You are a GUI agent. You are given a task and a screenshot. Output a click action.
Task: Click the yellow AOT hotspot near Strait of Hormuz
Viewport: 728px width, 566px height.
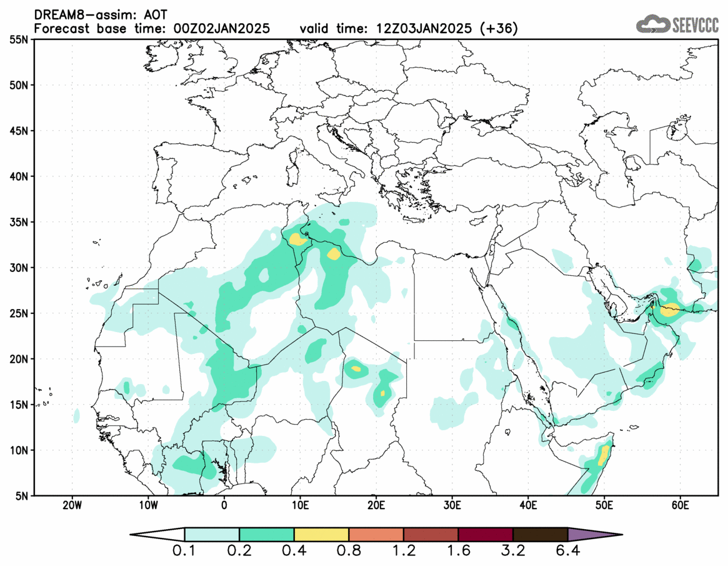point(669,310)
